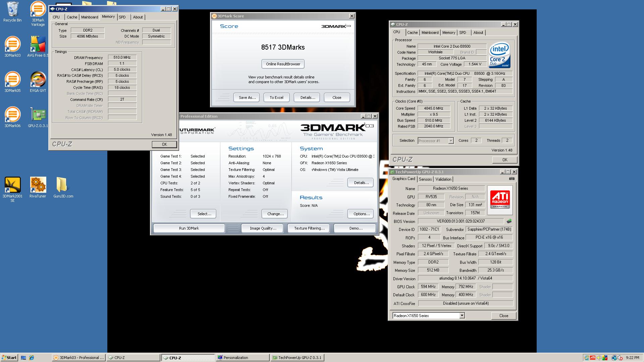This screenshot has height=362, width=644.
Task: Switch to 3DMark03 - Professional taskbar item
Action: (78, 358)
